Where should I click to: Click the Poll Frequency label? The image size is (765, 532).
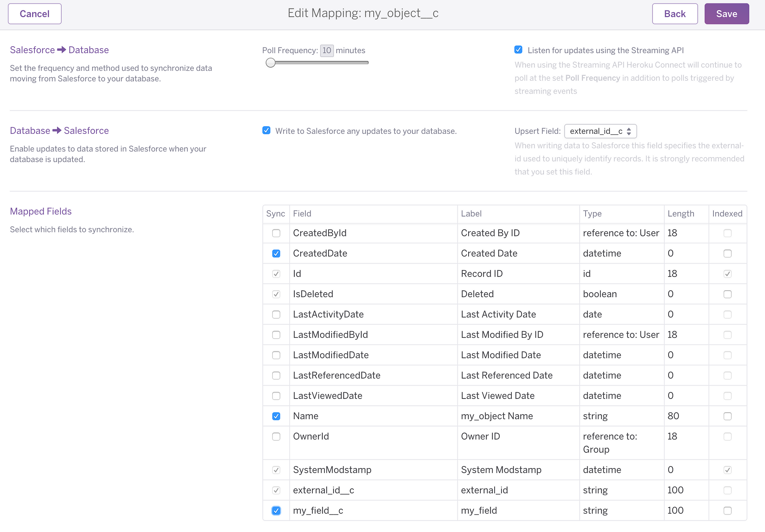tap(290, 50)
